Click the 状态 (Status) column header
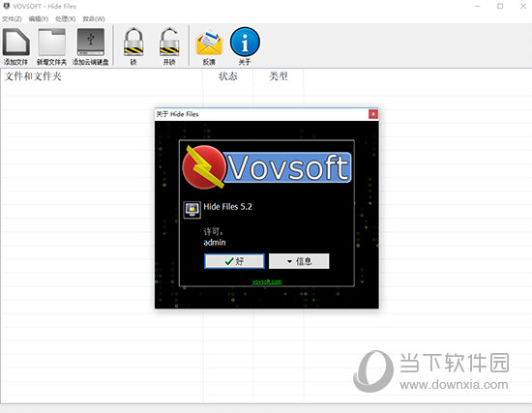Screen dimensions: 532x413 coord(227,76)
